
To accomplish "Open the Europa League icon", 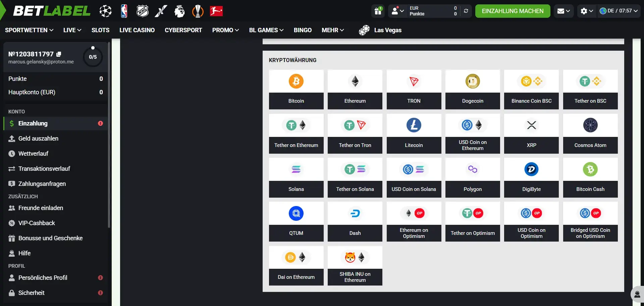I will [198, 11].
